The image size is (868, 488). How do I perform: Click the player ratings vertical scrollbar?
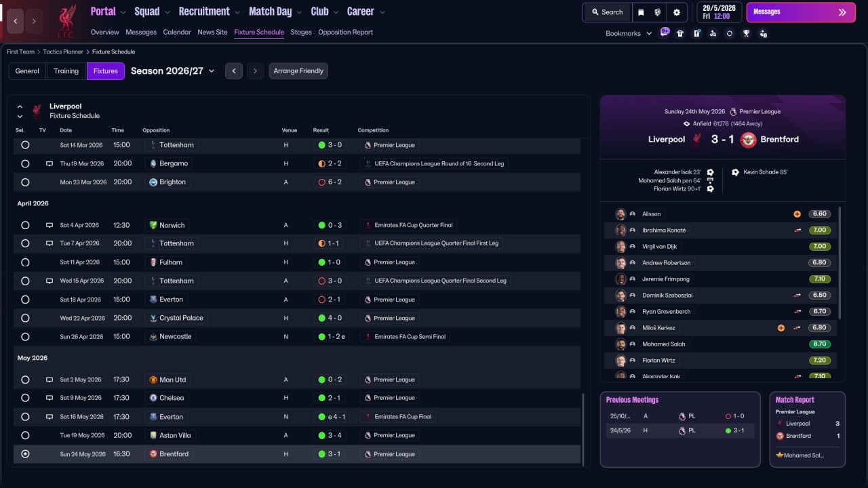point(840,263)
